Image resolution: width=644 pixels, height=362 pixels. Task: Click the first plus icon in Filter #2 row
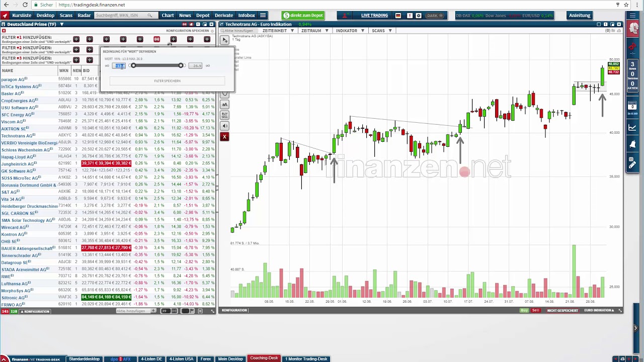click(76, 49)
